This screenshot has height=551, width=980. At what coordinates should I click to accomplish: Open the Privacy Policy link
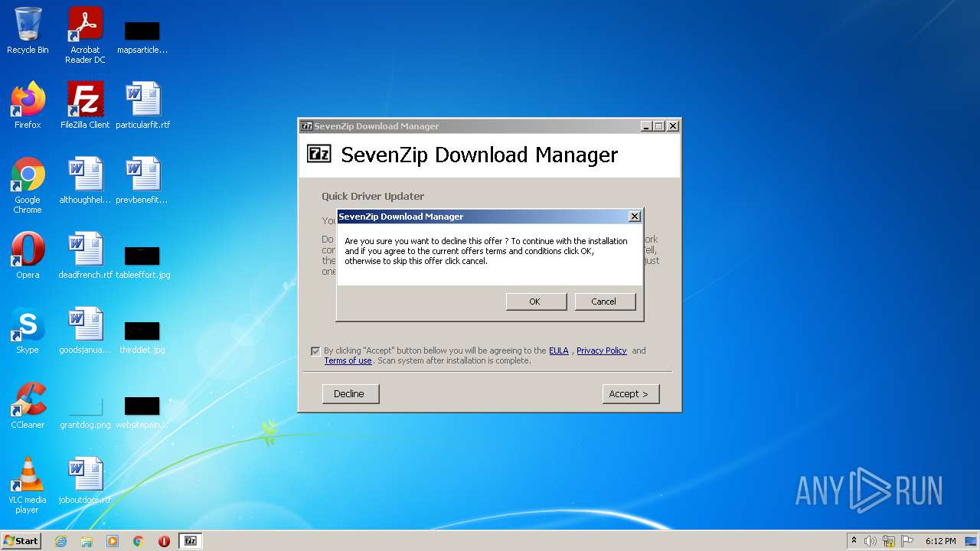tap(601, 350)
